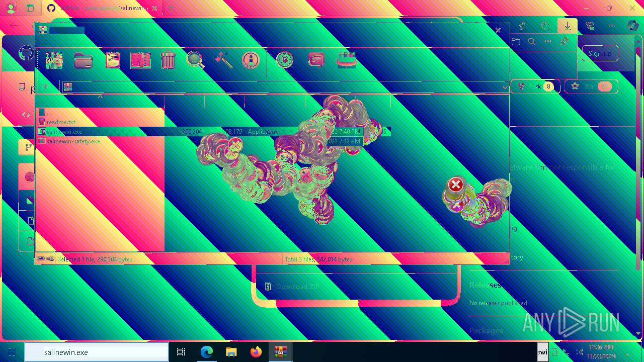Click the WinRAR Add toolbar icon
The height and width of the screenshot is (362, 644).
tap(54, 60)
